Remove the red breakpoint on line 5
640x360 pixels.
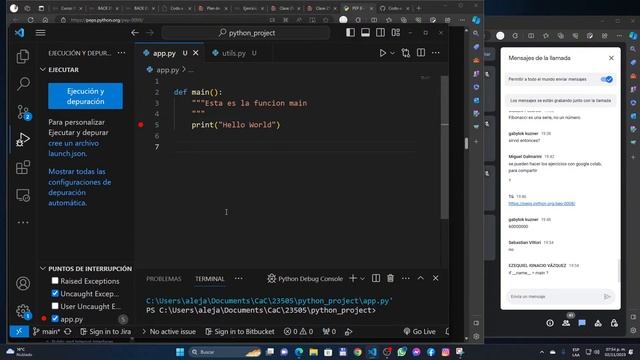[x=141, y=125]
